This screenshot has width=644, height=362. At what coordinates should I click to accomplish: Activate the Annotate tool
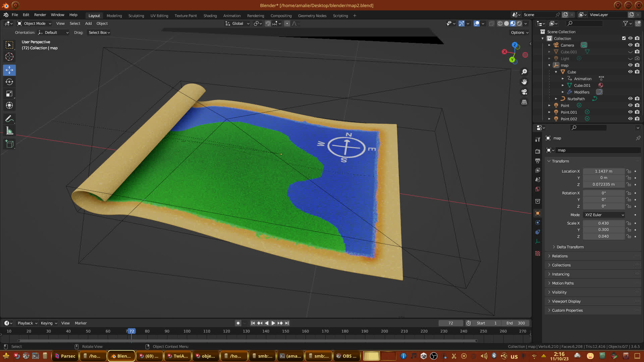tap(9, 119)
